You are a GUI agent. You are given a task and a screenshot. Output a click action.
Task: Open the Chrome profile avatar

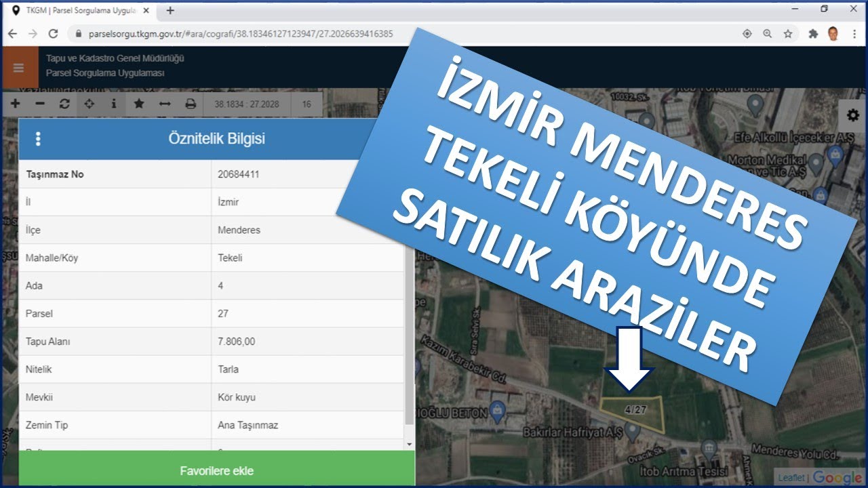pos(833,34)
